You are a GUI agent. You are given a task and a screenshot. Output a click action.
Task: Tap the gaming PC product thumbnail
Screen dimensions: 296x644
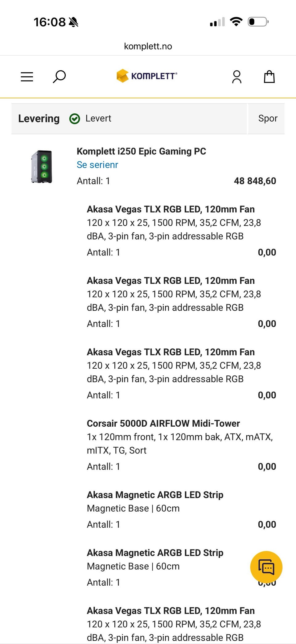42,166
